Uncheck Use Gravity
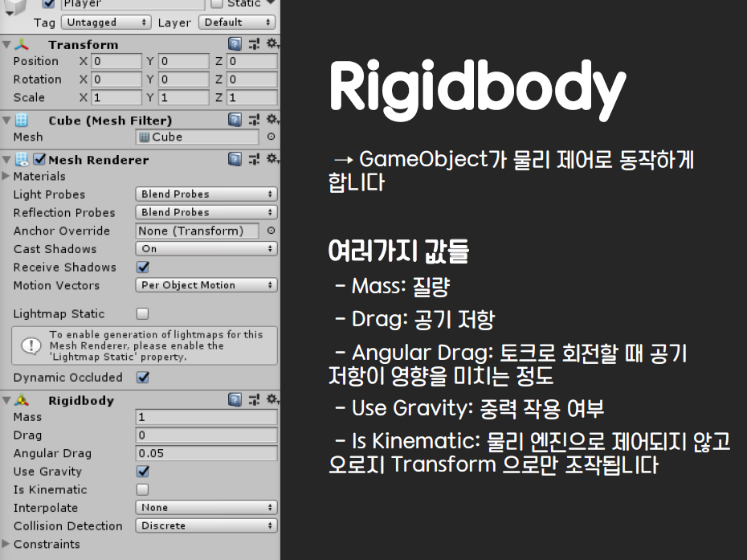This screenshot has width=747, height=560. pos(142,471)
